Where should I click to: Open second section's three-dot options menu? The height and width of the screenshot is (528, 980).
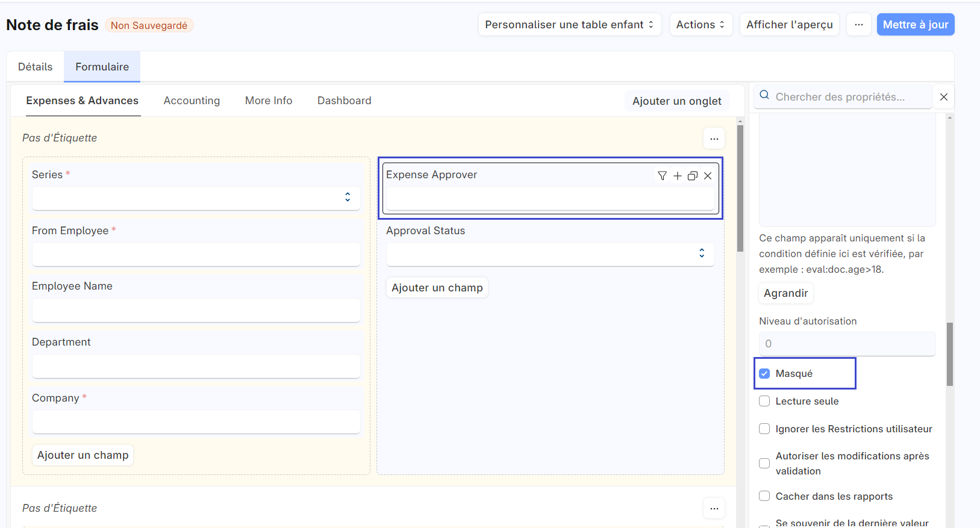click(x=714, y=508)
